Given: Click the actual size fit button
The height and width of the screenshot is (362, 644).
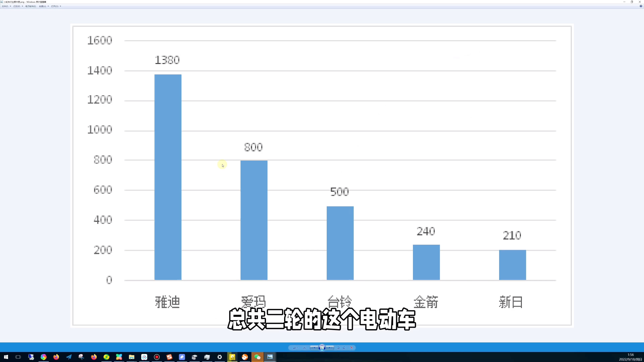Looking at the screenshot, I should pyautogui.click(x=304, y=348).
